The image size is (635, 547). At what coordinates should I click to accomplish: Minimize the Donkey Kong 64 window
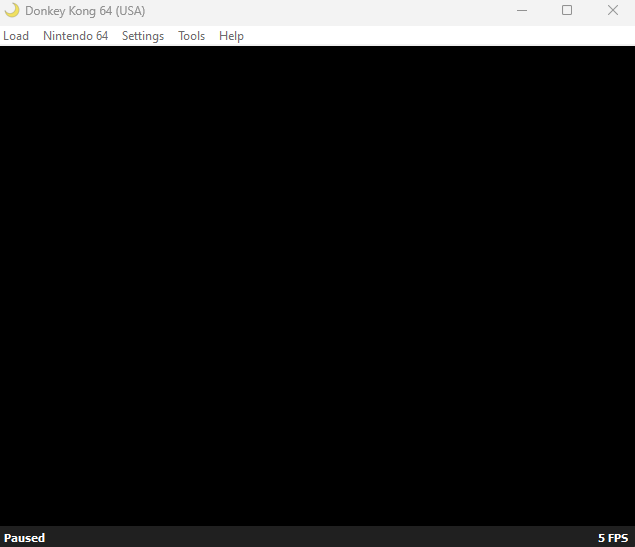(x=522, y=11)
